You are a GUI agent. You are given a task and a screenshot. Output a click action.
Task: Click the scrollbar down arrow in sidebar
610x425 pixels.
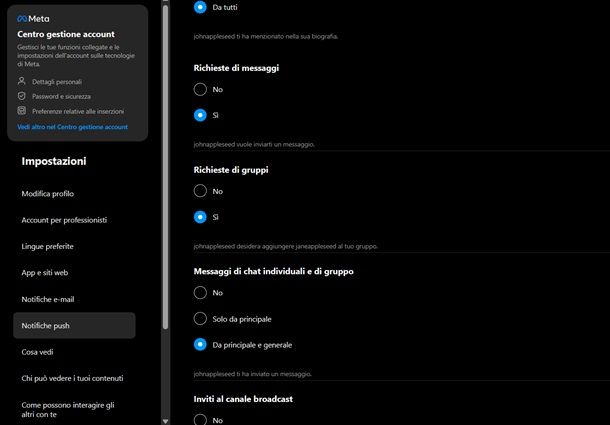tap(165, 421)
